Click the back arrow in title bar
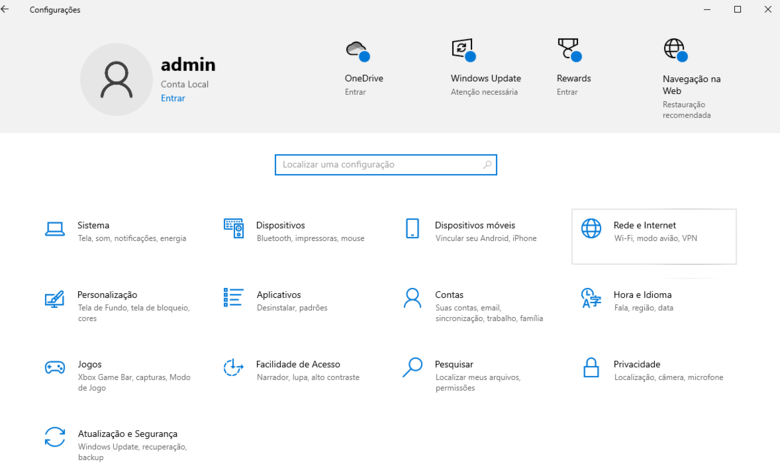Screen dimensions: 780x470 point(6,10)
